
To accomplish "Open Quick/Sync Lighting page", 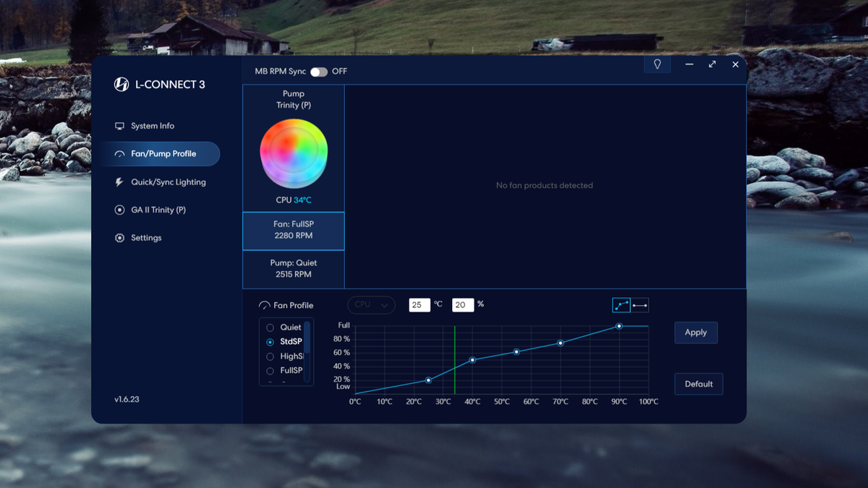I will coord(169,182).
